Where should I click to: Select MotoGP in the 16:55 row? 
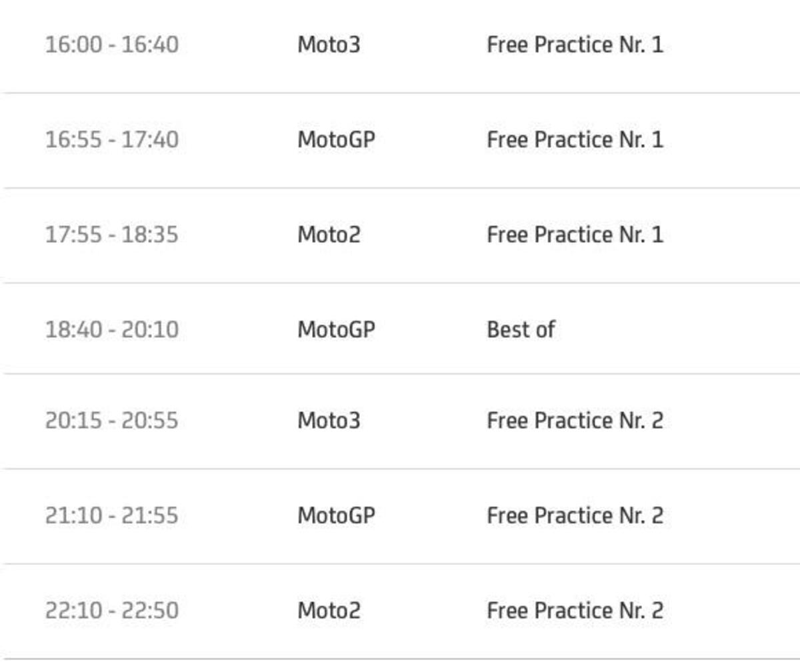pyautogui.click(x=336, y=140)
